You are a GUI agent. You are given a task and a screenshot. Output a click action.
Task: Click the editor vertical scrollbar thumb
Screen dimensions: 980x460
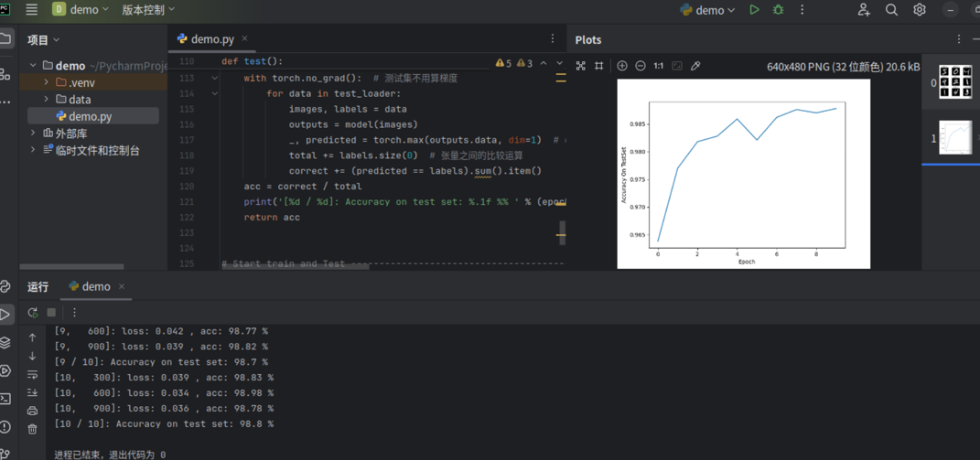[x=562, y=232]
